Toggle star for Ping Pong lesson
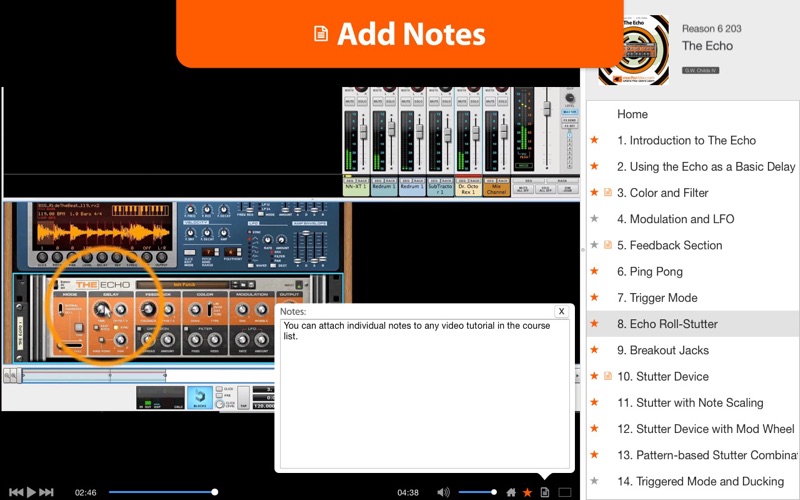The width and height of the screenshot is (800, 500). pos(594,271)
